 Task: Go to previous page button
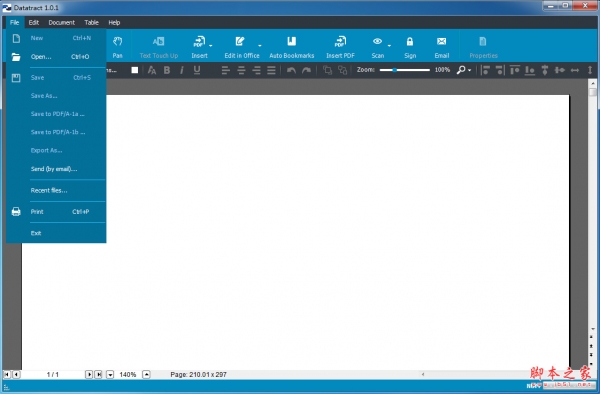16,374
